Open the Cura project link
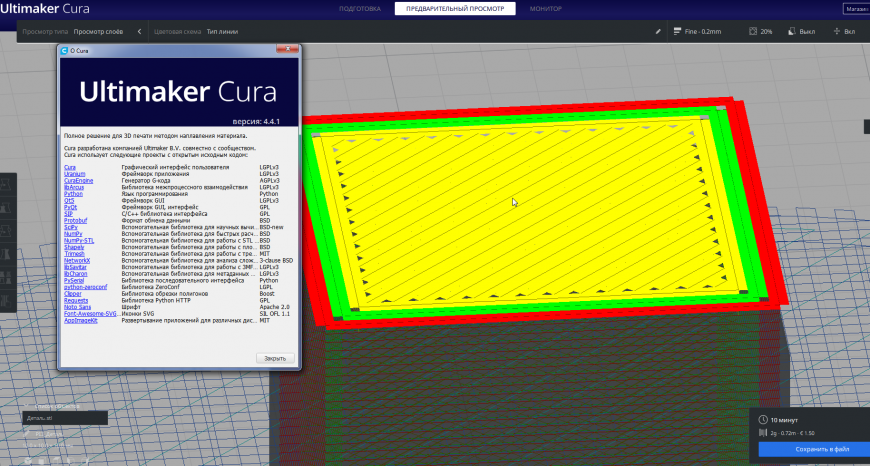The image size is (870, 466). coord(69,167)
